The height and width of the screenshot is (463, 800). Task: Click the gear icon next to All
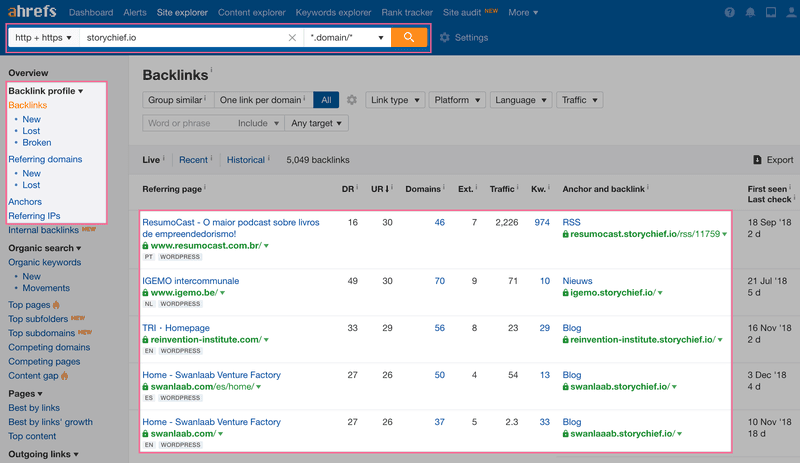(x=352, y=100)
